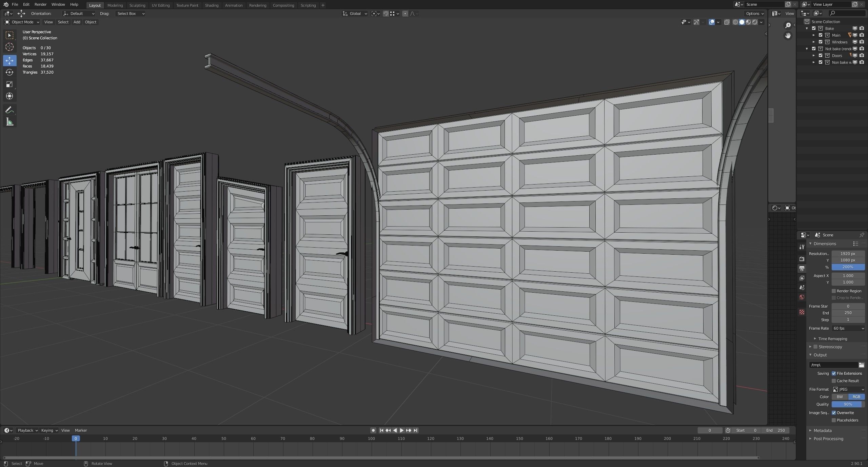Open the Render menu
Image resolution: width=868 pixels, height=467 pixels.
pyautogui.click(x=40, y=4)
